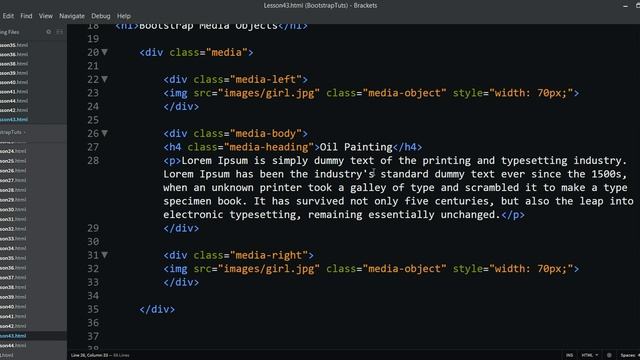Open the Find menu
Image resolution: width=640 pixels, height=360 pixels.
26,16
